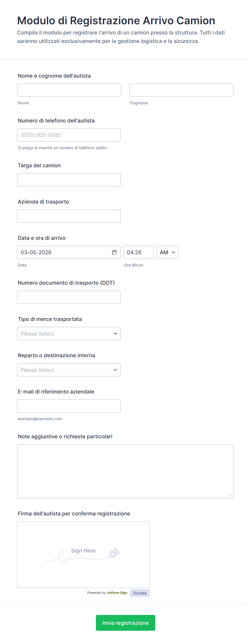Click the arrival time field
This screenshot has width=248, height=644.
(138, 252)
